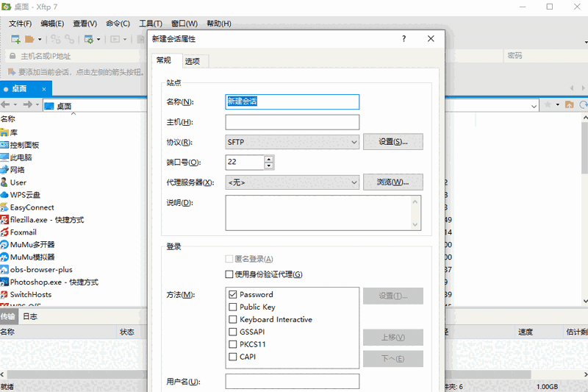Click the refresh icon at right edge
This screenshot has width=588, height=392.
coord(584,104)
